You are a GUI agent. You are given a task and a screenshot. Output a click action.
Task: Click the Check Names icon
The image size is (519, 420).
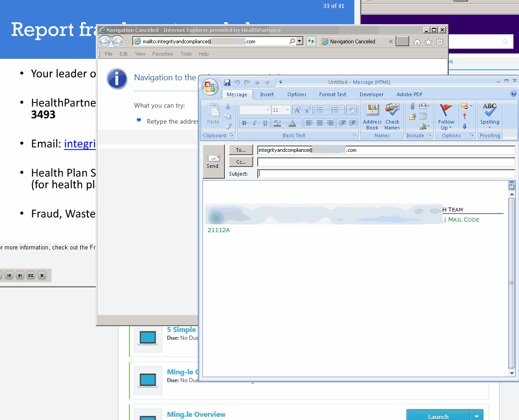coord(392,117)
